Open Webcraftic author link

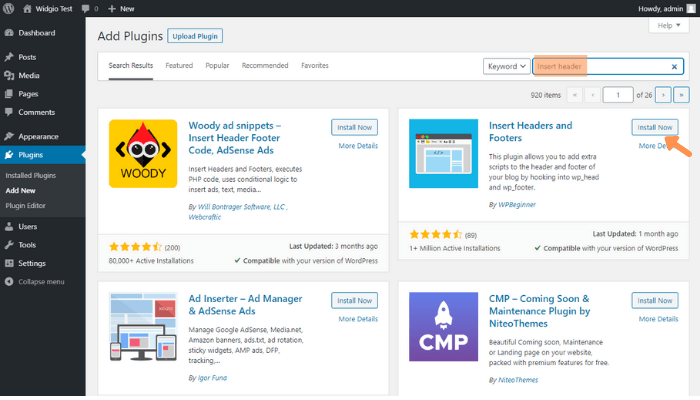click(x=204, y=217)
